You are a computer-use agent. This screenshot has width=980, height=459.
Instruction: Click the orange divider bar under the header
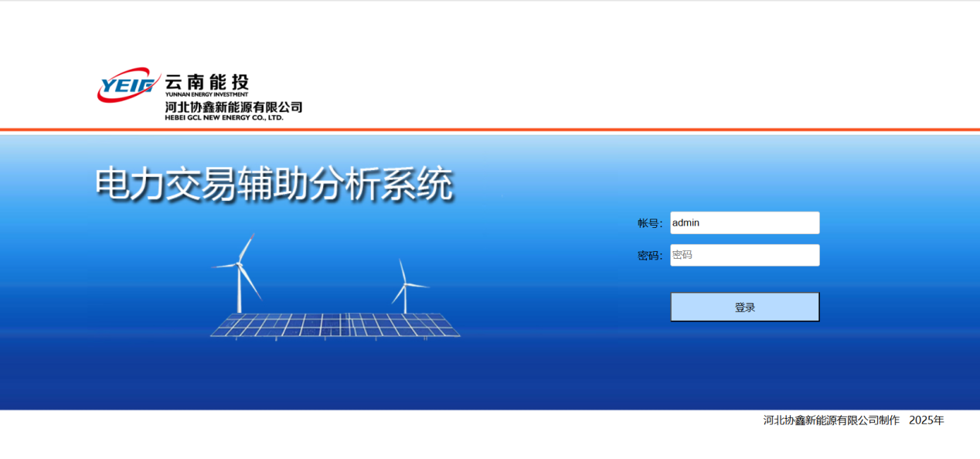[x=490, y=125]
